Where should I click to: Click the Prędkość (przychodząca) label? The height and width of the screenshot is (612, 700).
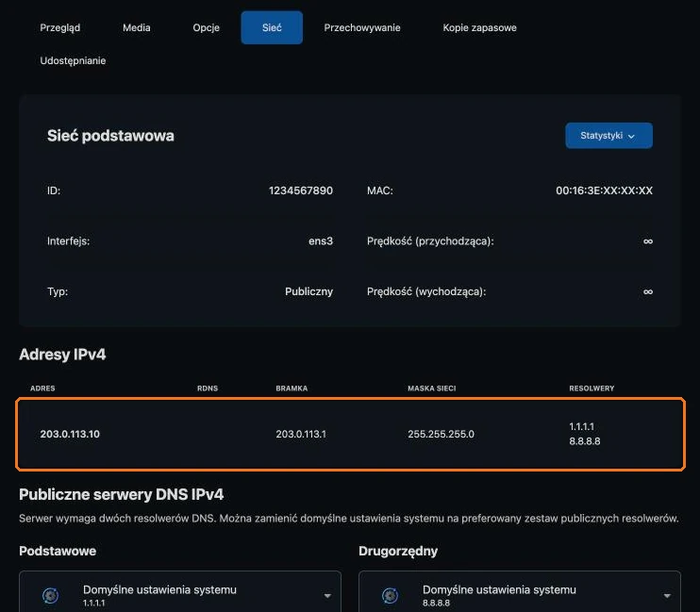[x=430, y=241]
